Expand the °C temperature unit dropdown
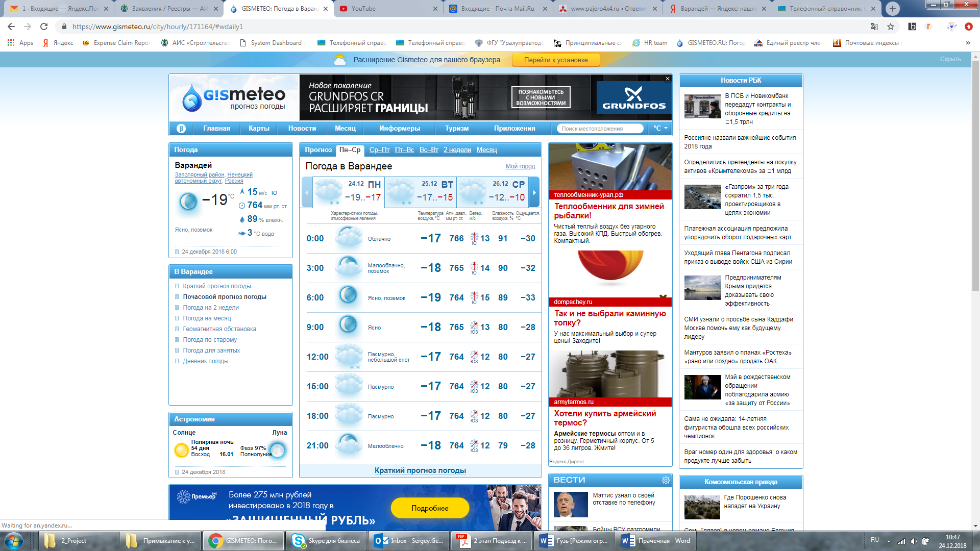 tap(660, 129)
